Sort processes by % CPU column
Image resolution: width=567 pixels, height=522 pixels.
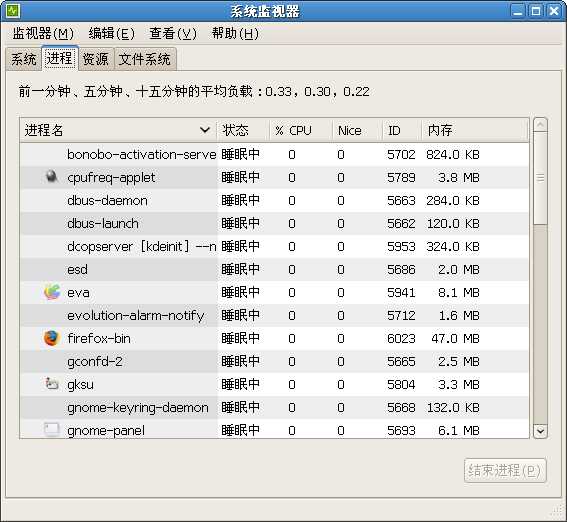coord(293,130)
